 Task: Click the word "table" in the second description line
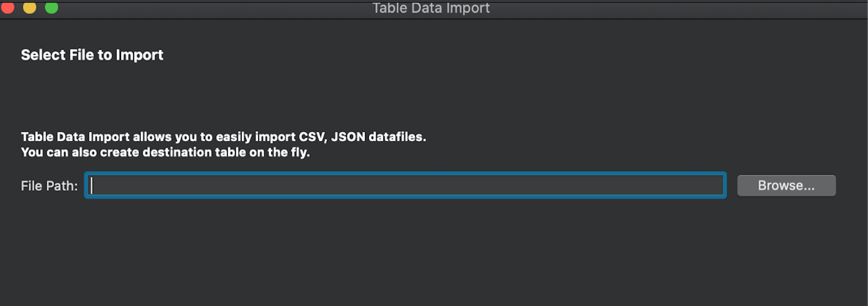coord(230,153)
